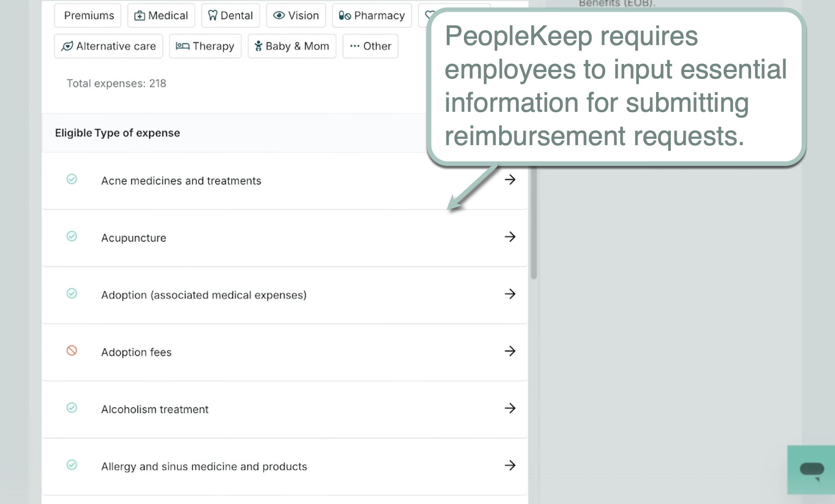Choose the Alternative care filter

(x=109, y=46)
